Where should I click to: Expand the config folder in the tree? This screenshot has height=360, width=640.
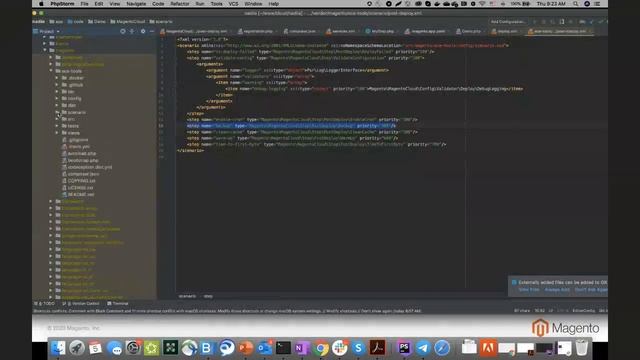tap(57, 98)
